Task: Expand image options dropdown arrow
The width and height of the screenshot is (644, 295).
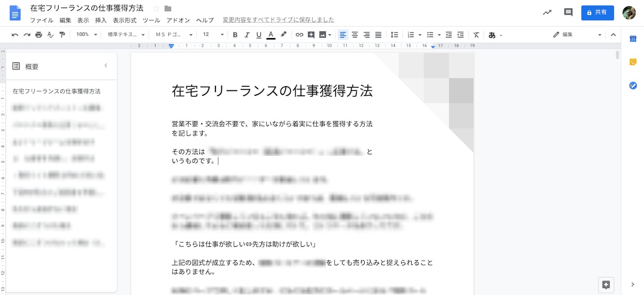Action: (x=330, y=35)
